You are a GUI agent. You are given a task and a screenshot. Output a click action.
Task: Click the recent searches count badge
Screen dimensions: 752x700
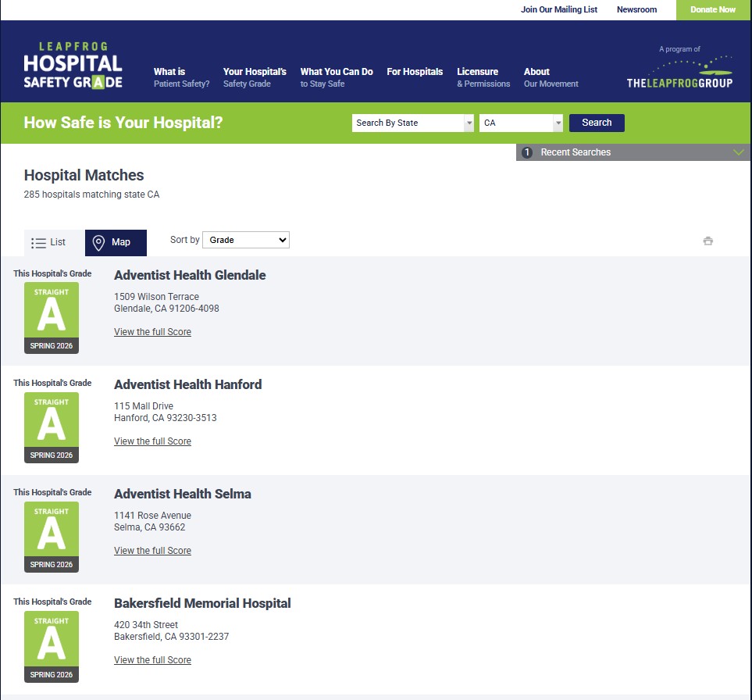[x=527, y=152]
